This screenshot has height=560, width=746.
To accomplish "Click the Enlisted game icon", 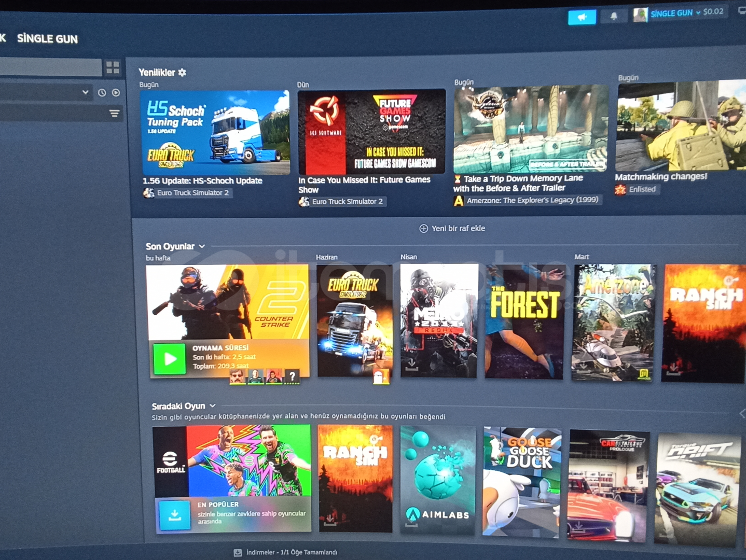I will [x=620, y=190].
